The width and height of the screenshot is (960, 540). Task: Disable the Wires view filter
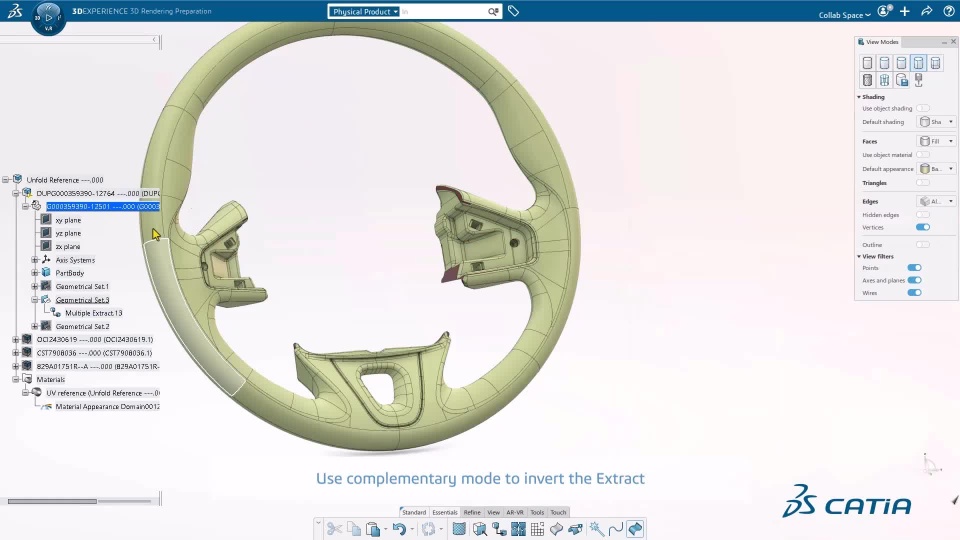[x=914, y=293]
